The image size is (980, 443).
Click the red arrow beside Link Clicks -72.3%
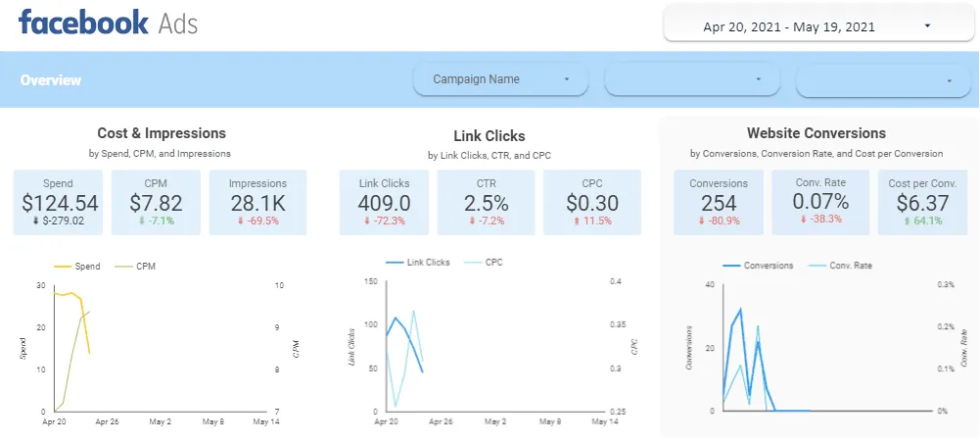coord(365,221)
